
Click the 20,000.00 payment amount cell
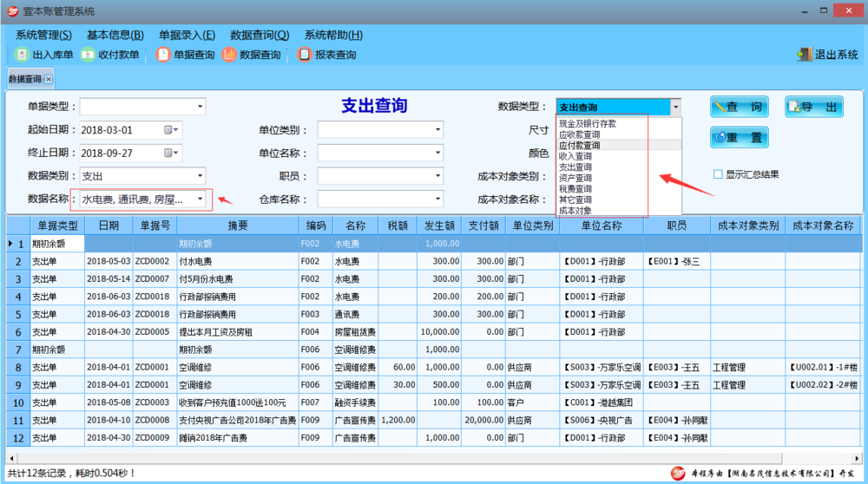(483, 421)
